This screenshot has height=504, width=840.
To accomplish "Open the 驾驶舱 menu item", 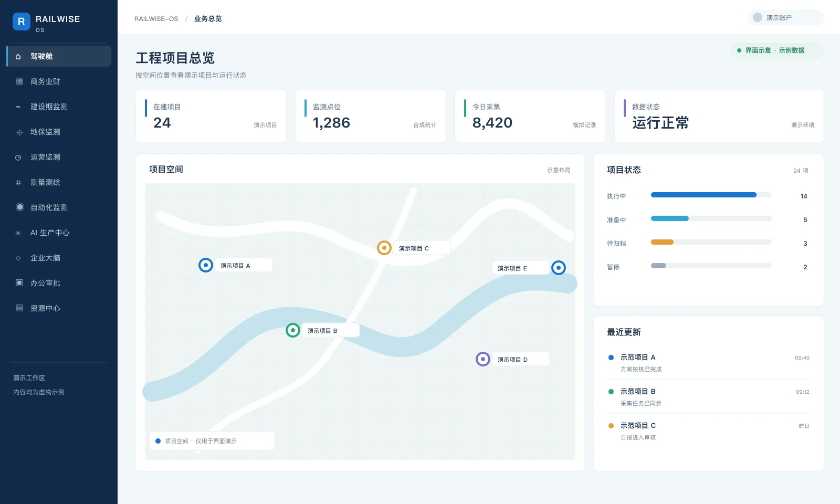I will [59, 56].
